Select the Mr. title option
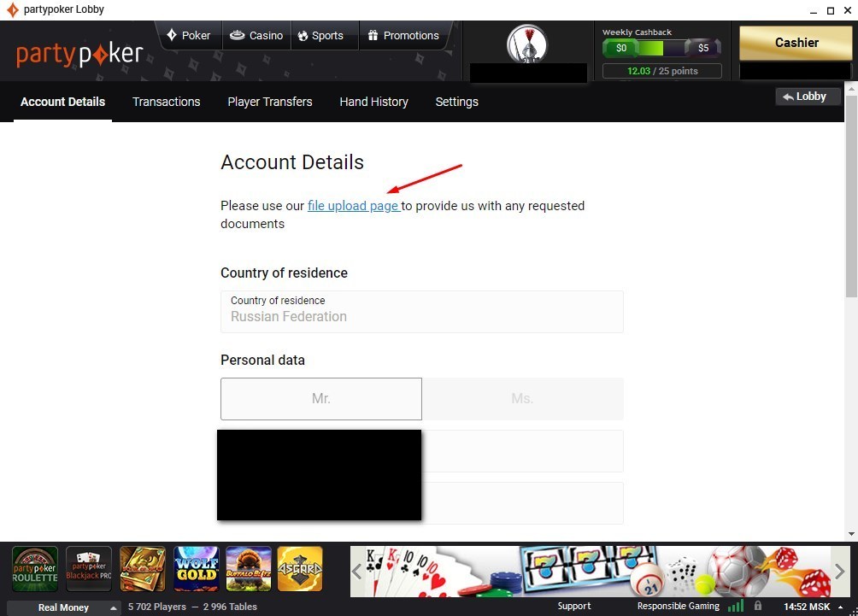The height and width of the screenshot is (616, 858). (x=320, y=398)
